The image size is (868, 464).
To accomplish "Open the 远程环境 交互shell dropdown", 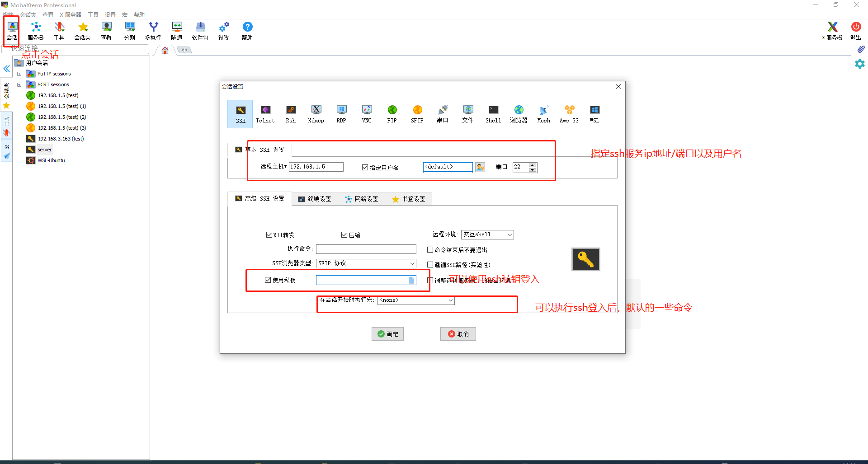I will pyautogui.click(x=487, y=234).
